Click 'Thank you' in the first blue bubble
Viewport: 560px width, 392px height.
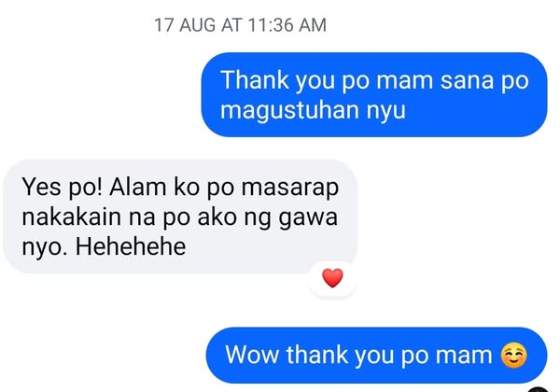[x=277, y=80]
